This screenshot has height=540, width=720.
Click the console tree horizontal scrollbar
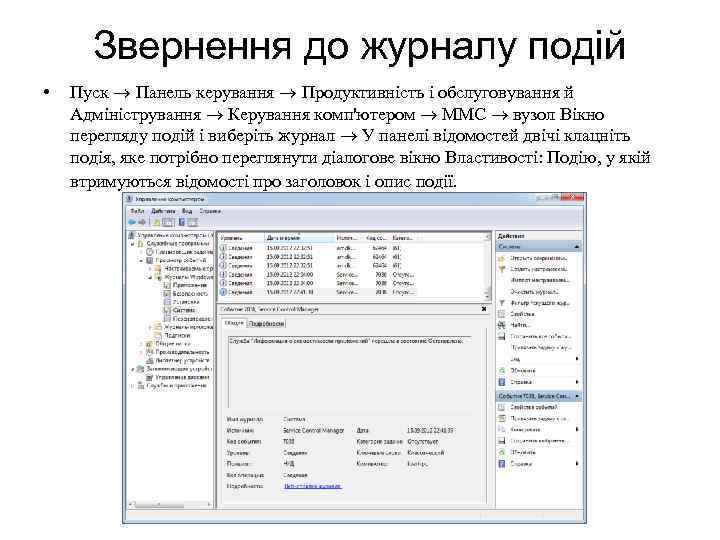tap(170, 504)
